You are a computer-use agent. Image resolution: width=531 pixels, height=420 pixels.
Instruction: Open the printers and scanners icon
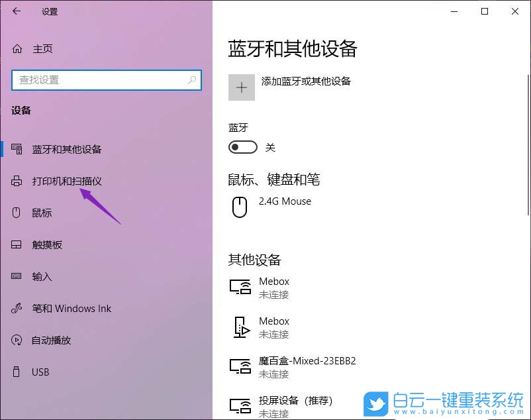pos(16,181)
